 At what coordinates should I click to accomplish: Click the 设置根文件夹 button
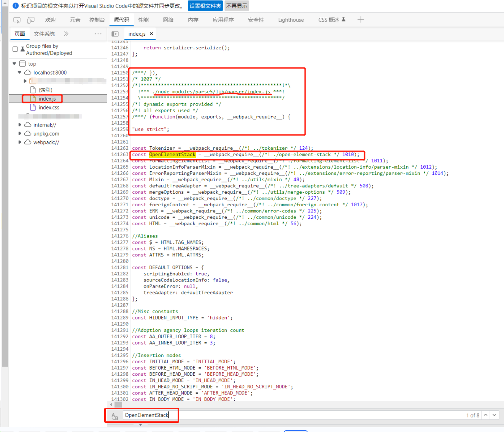pyautogui.click(x=205, y=6)
